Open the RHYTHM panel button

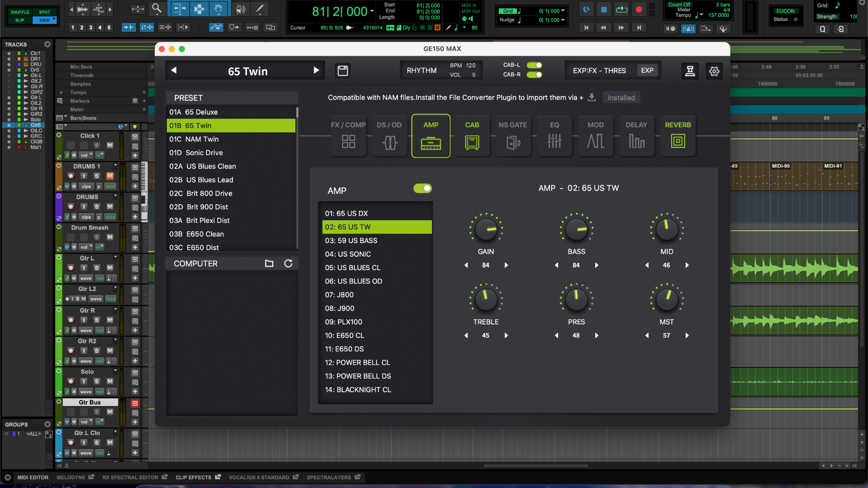[x=421, y=70]
